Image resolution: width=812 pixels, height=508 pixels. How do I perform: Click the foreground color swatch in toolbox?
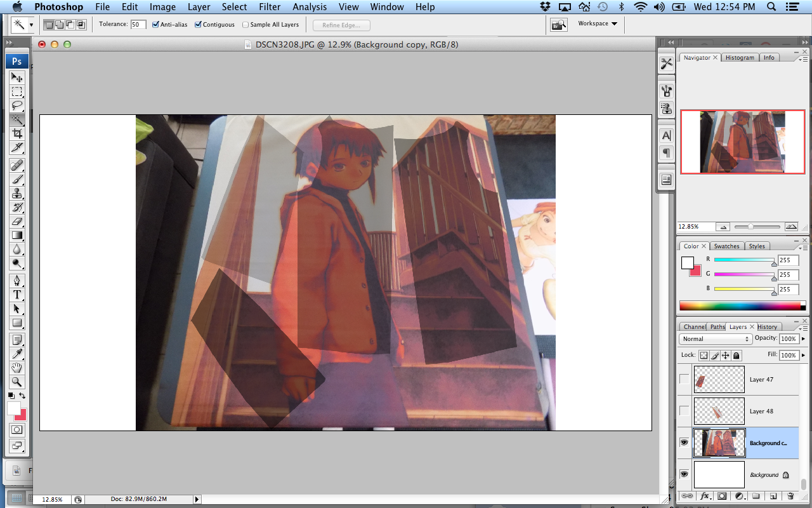point(14,408)
